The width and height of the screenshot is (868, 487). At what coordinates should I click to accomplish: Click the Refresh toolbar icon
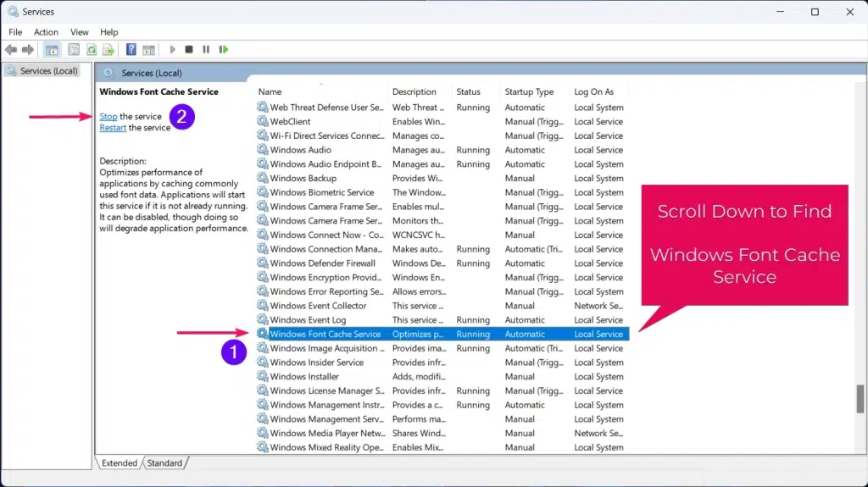pyautogui.click(x=92, y=50)
